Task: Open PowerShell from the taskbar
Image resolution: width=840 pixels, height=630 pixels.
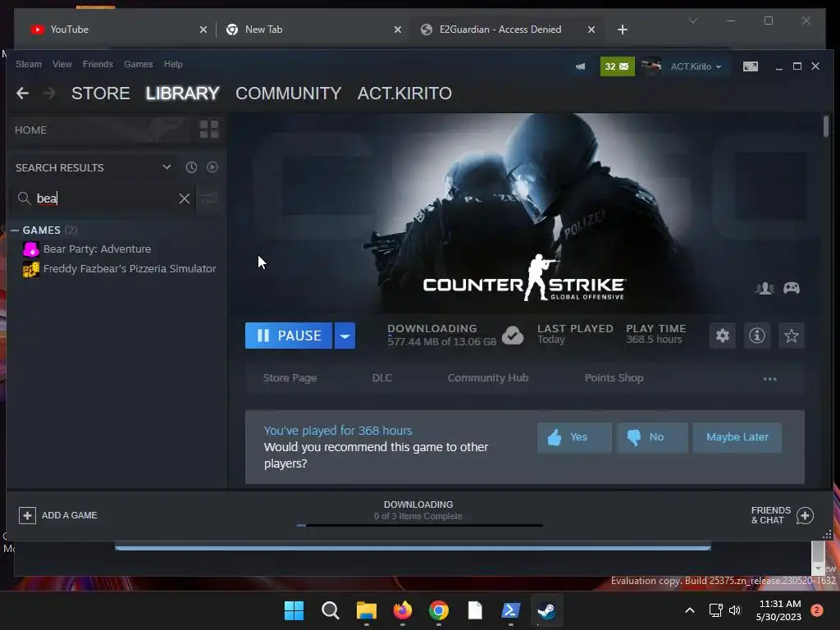Action: click(510, 610)
